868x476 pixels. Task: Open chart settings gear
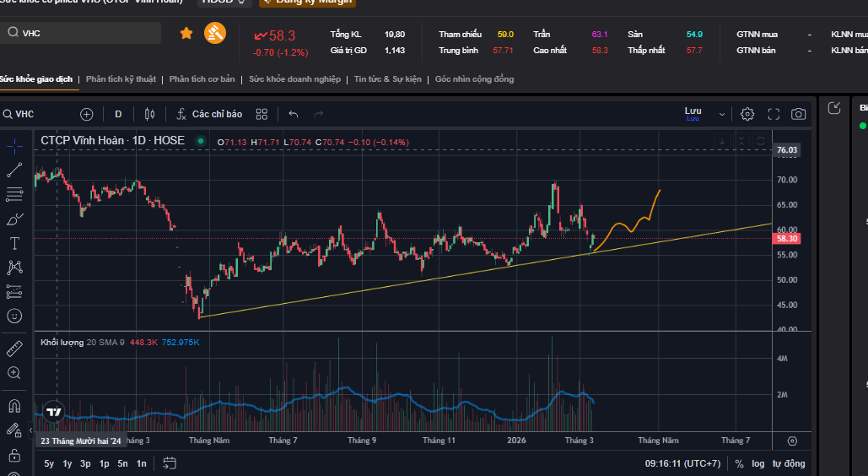pyautogui.click(x=747, y=114)
